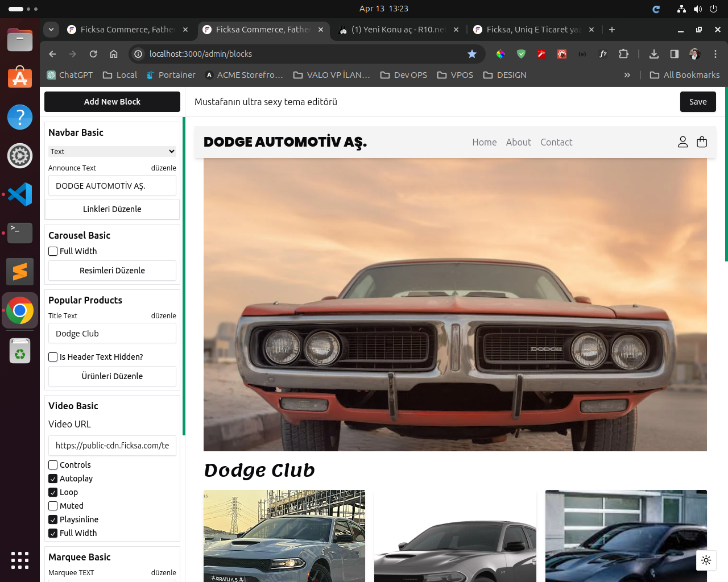
Task: Uncheck the Loop checkbox
Action: pyautogui.click(x=53, y=492)
